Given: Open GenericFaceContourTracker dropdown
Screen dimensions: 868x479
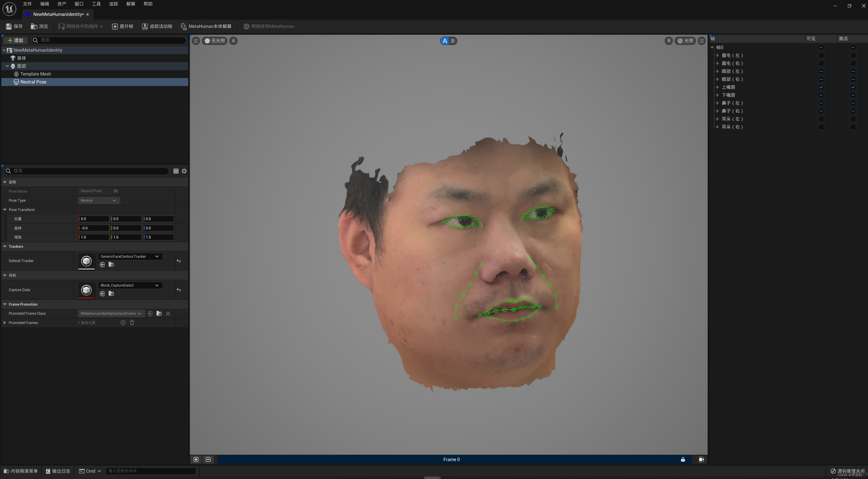Looking at the screenshot, I should tap(130, 257).
